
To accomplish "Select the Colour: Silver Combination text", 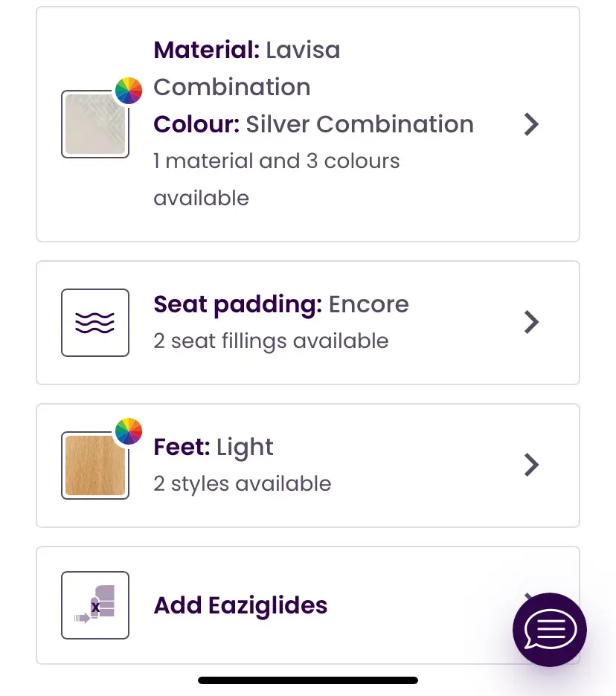I will (x=313, y=124).
